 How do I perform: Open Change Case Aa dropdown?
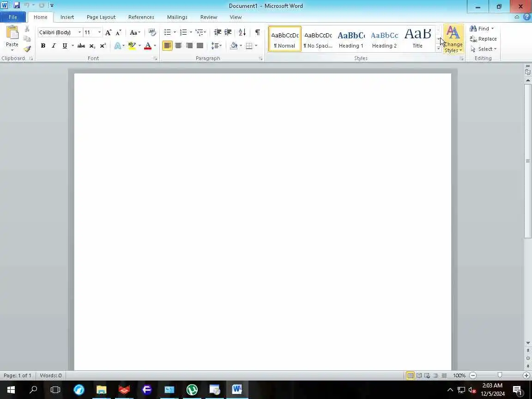[135, 33]
